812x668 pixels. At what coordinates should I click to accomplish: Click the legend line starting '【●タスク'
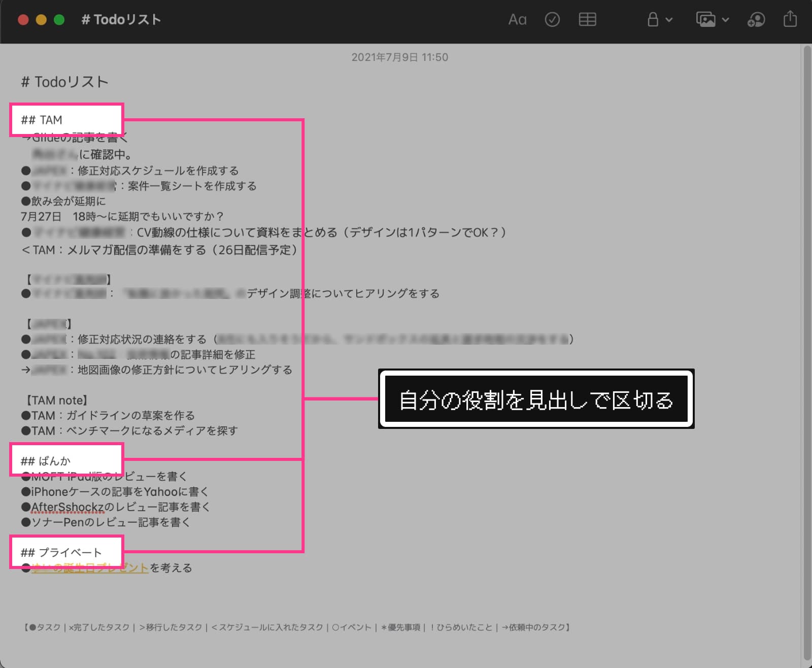tap(297, 627)
